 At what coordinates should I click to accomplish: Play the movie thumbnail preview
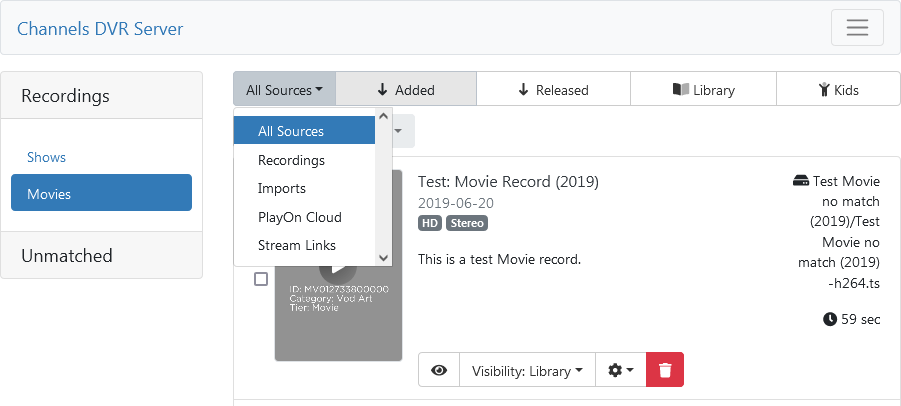(x=340, y=266)
